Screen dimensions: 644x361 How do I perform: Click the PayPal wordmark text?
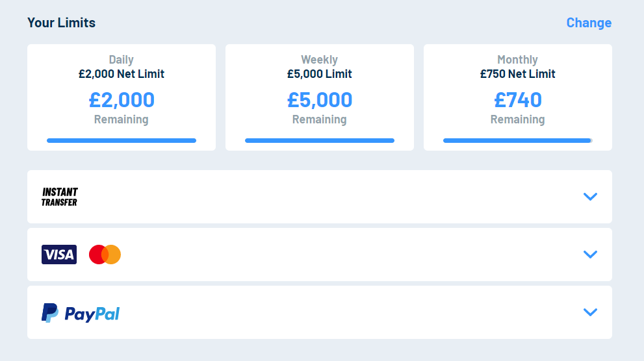[92, 314]
